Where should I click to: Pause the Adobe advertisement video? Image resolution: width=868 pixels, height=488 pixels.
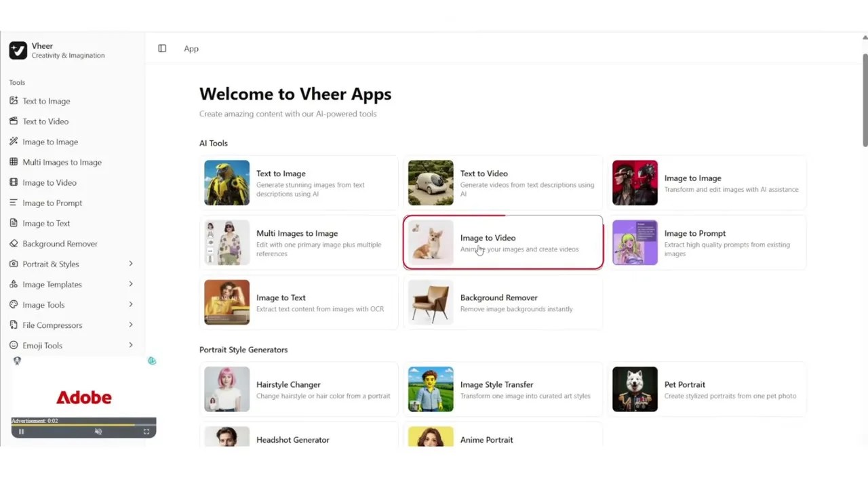coord(21,432)
